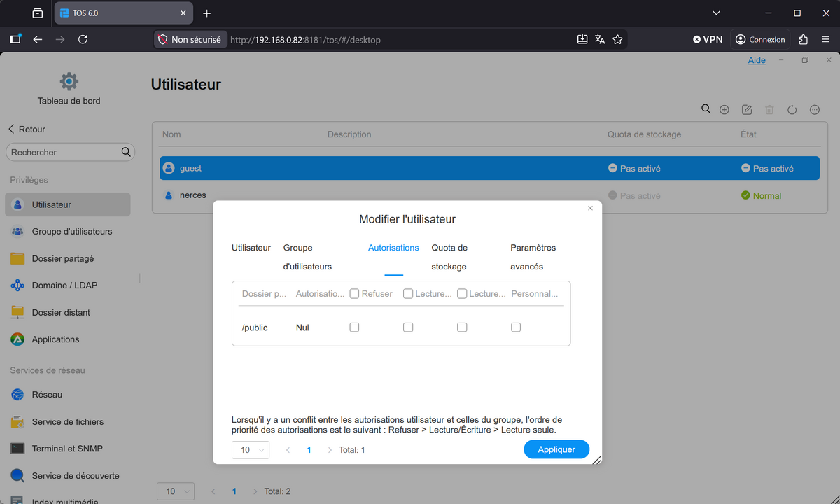This screenshot has height=504, width=840.
Task: Close the Modifier l'utilisateur dialog
Action: click(x=590, y=208)
